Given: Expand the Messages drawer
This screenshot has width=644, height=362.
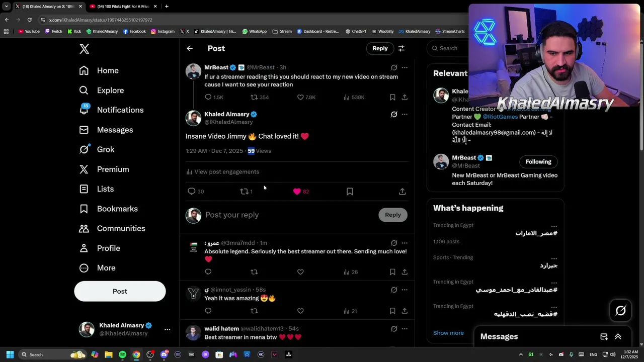Looking at the screenshot, I should (x=618, y=337).
